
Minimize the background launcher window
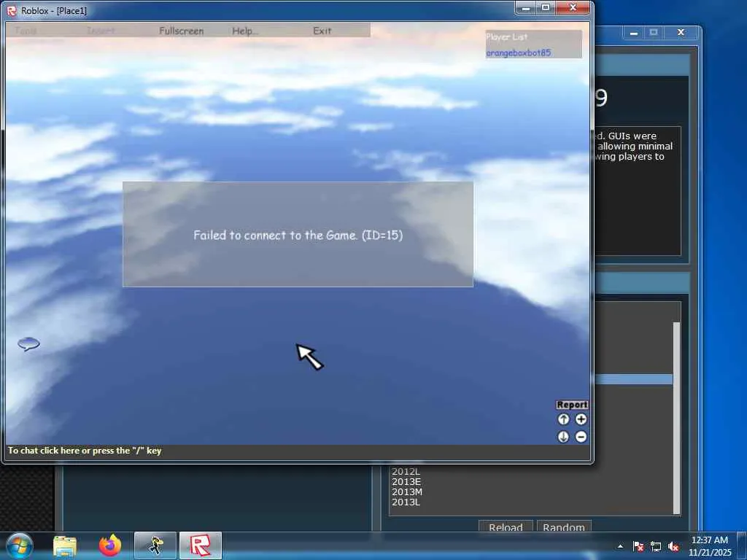634,33
